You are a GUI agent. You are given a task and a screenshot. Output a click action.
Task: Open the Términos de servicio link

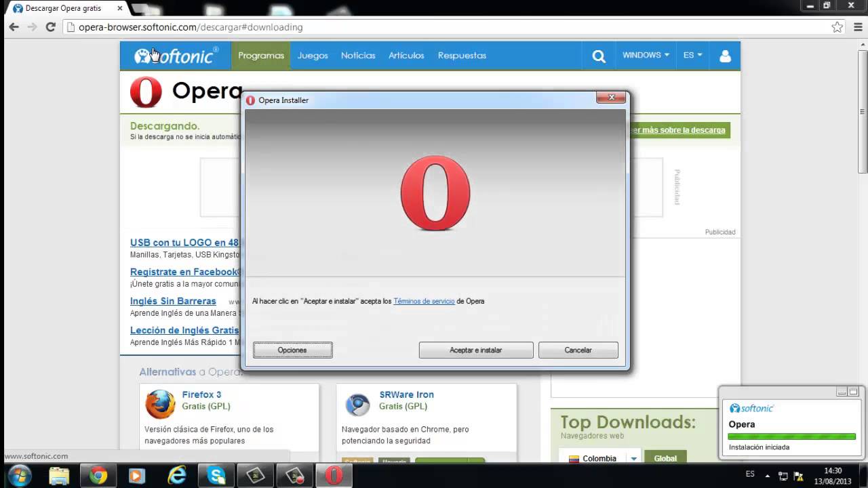point(424,301)
